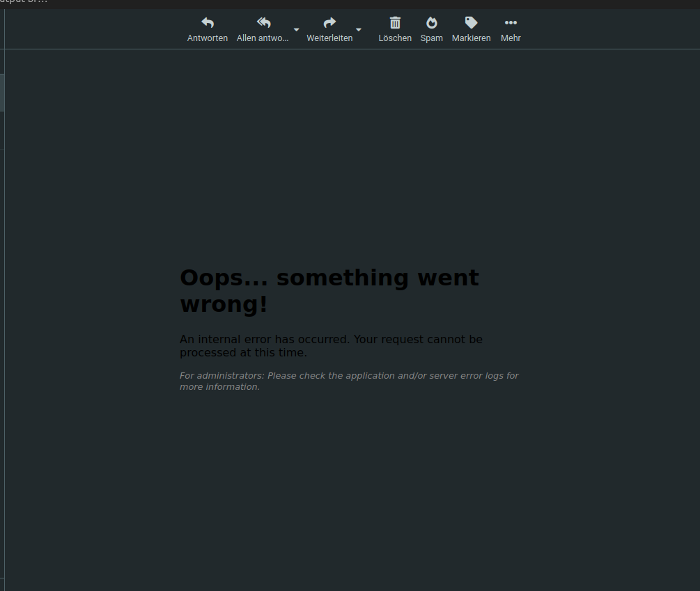Click the Allen antworten double-arrow icon

263,22
